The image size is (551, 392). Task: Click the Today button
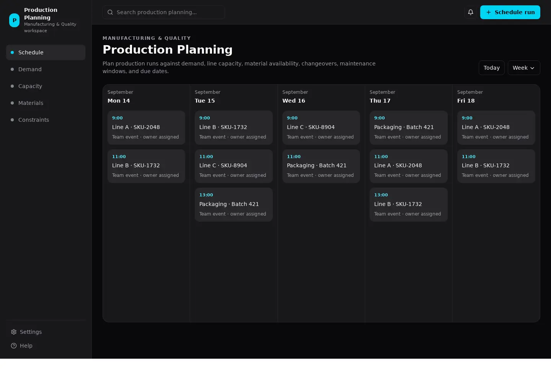coord(492,68)
